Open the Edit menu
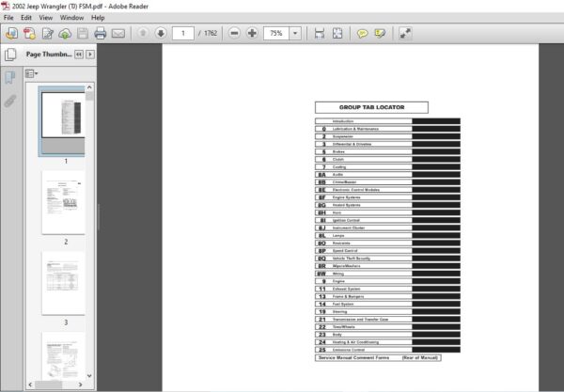564x392 pixels. coord(26,18)
